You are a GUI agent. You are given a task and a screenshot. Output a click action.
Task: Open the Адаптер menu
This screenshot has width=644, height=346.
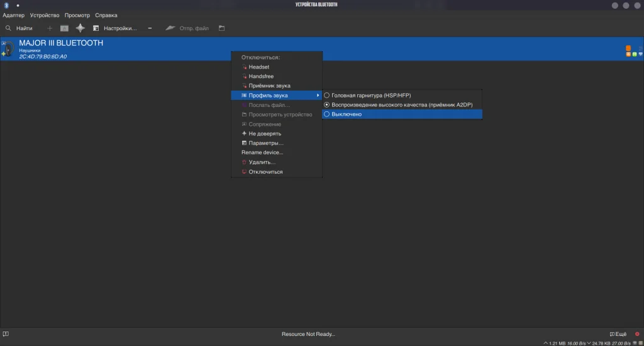point(14,15)
